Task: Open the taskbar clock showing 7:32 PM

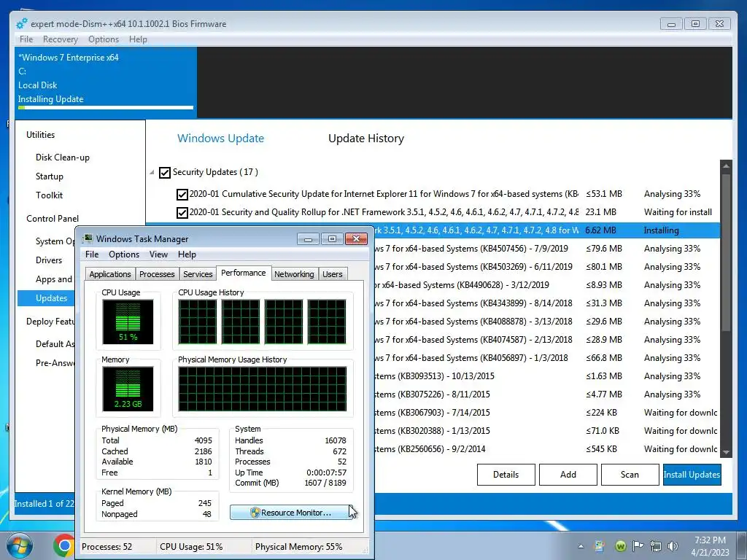Action: pos(710,546)
